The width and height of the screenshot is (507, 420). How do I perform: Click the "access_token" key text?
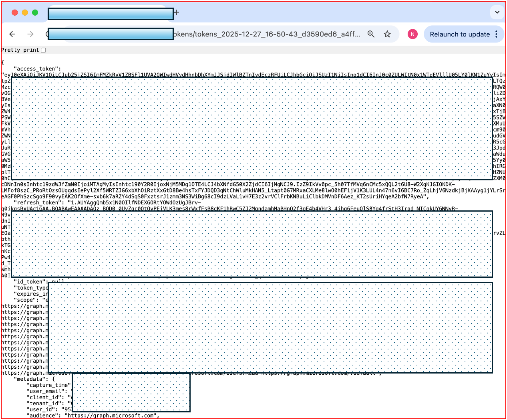click(37, 69)
